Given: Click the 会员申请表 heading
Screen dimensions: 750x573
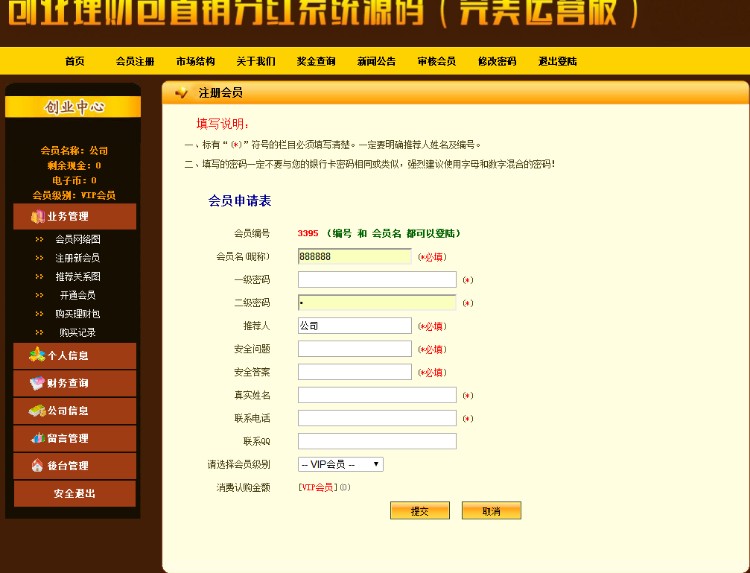Looking at the screenshot, I should (240, 201).
